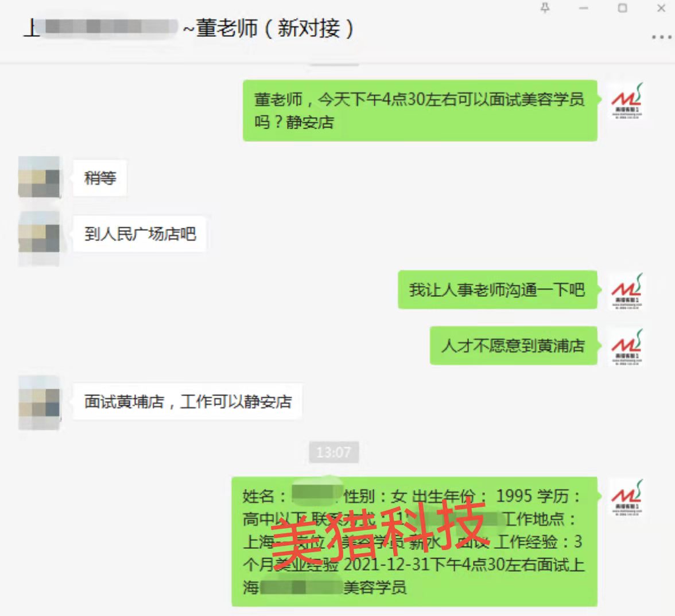Viewport: 675px width, 616px height.
Task: Click contact avatar next to 稍等
Action: coord(39,177)
